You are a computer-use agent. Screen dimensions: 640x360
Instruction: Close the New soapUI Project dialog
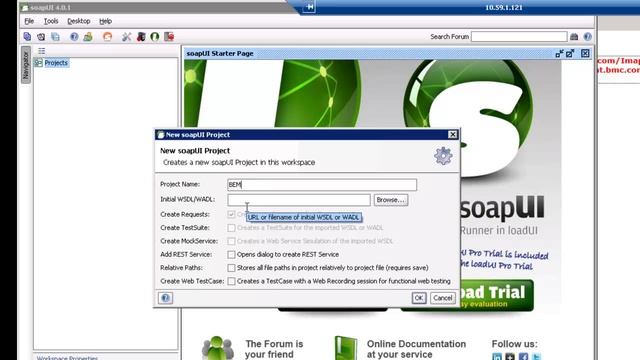[453, 135]
